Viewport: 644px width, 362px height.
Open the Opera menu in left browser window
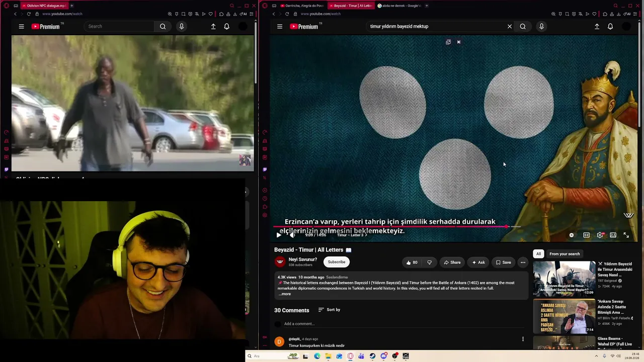[7, 6]
